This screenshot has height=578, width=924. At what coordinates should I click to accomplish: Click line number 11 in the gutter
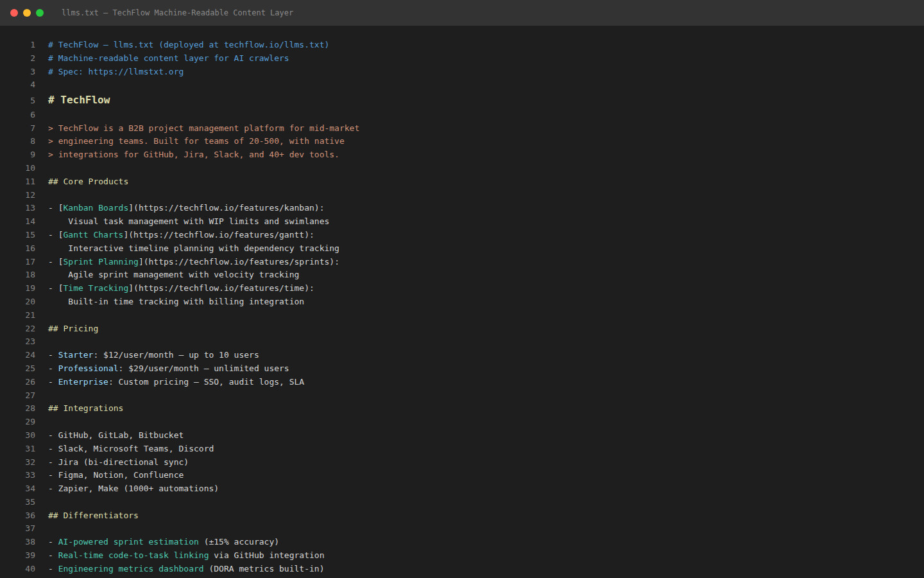(30, 182)
